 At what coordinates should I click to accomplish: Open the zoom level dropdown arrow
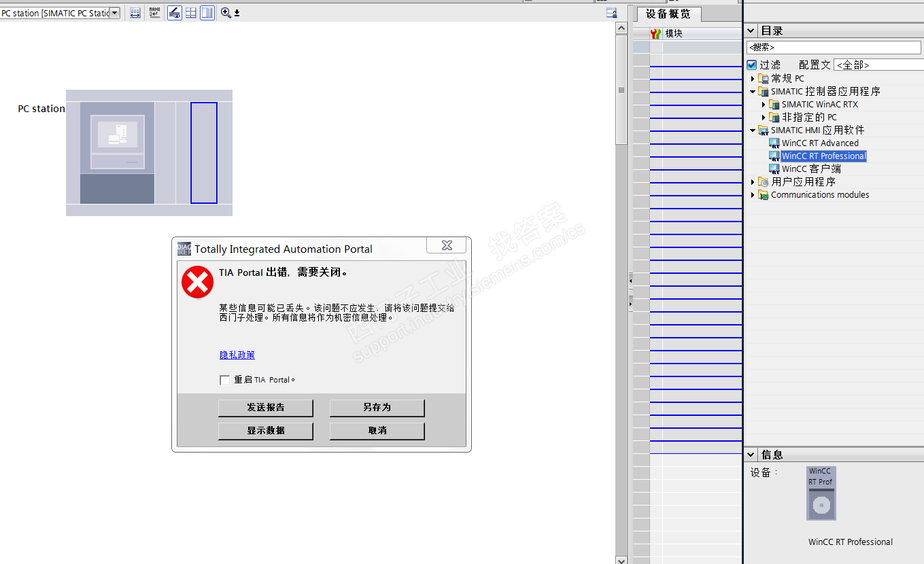tap(237, 13)
